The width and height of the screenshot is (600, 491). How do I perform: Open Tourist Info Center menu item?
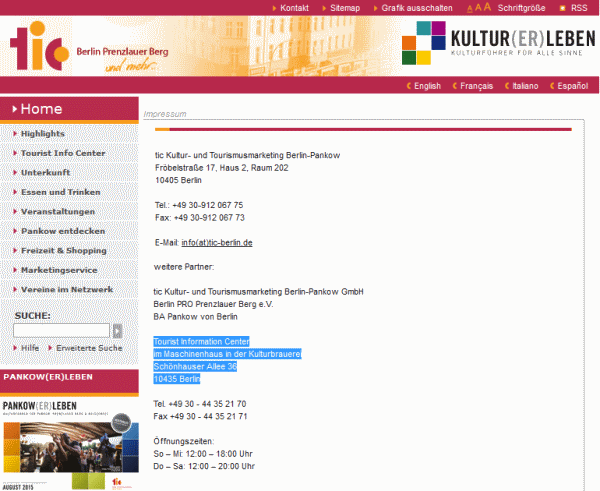tap(63, 153)
